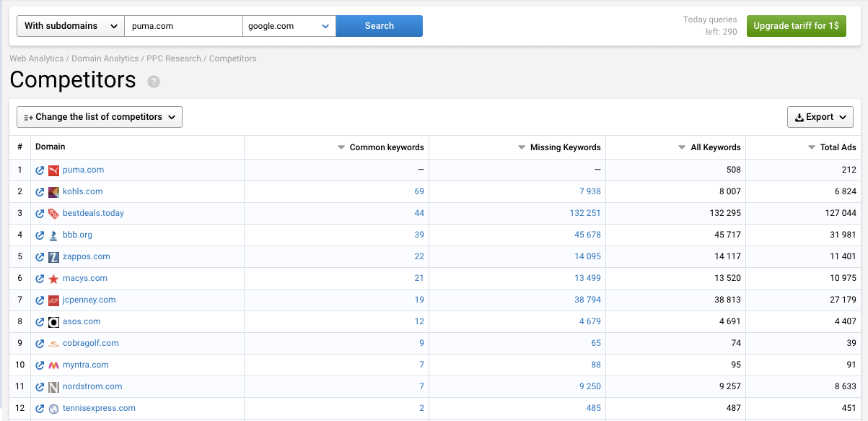Open the macys.com domain link
The height and width of the screenshot is (421, 868).
pos(85,279)
